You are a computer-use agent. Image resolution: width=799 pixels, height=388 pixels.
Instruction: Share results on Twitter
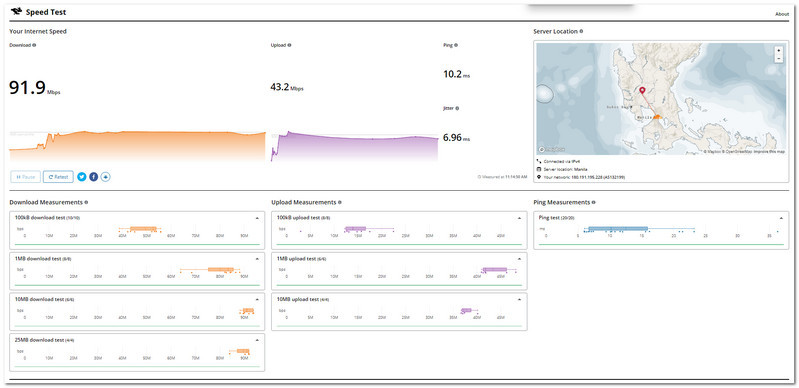[x=82, y=177]
